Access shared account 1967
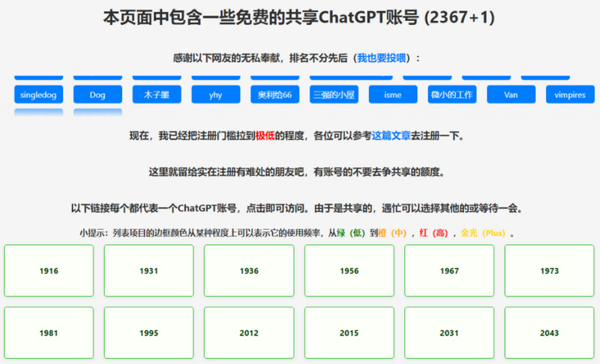This screenshot has height=364, width=600. [449, 270]
